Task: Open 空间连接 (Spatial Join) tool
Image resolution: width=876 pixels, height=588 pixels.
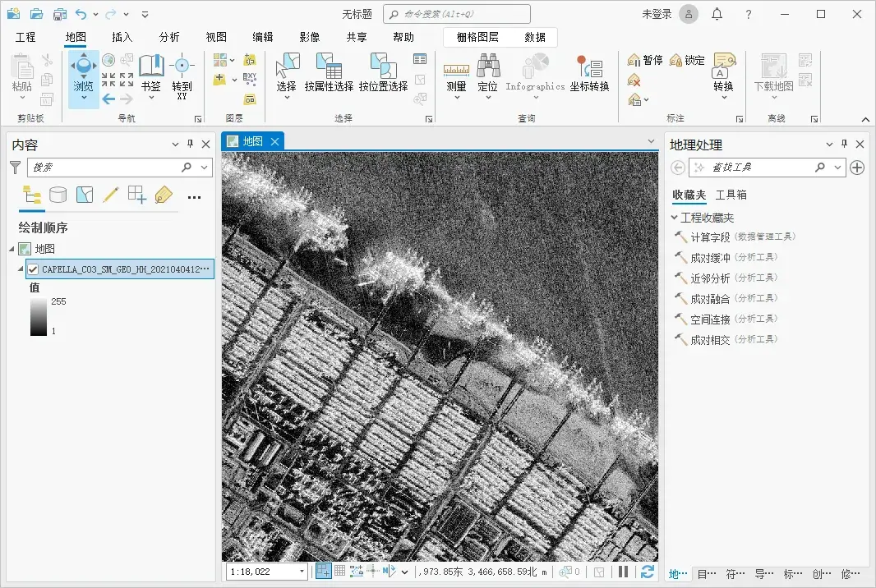Action: pos(726,319)
